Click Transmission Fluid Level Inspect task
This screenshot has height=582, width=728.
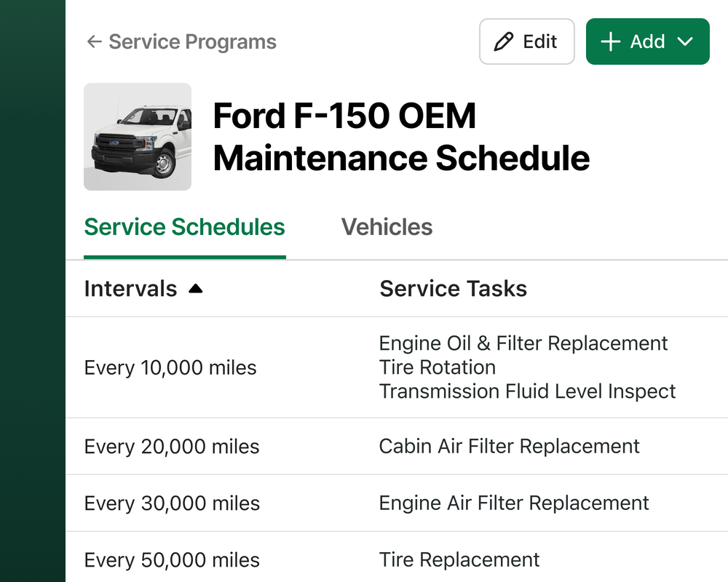click(x=527, y=391)
